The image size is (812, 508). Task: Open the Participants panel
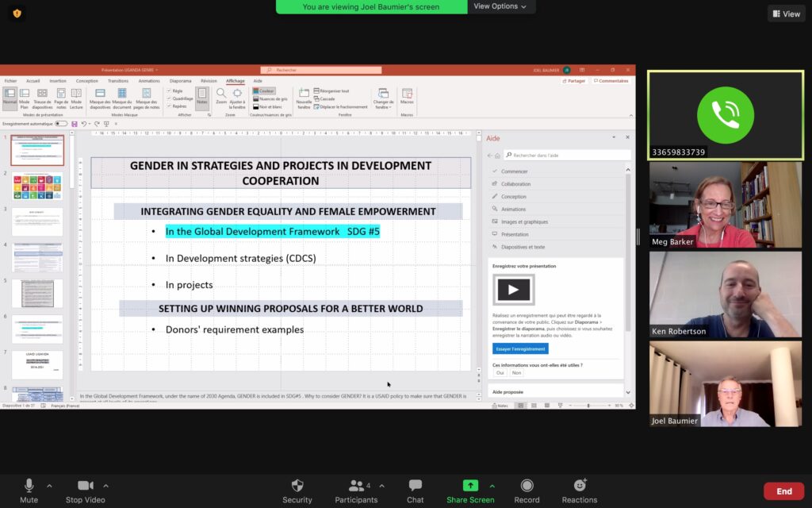[x=356, y=491]
